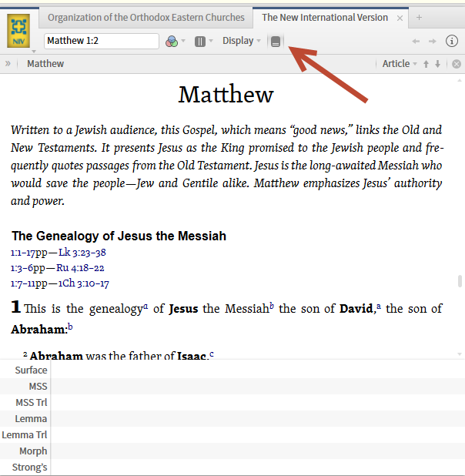Open the visual filters dropdown arrow

[x=183, y=40]
